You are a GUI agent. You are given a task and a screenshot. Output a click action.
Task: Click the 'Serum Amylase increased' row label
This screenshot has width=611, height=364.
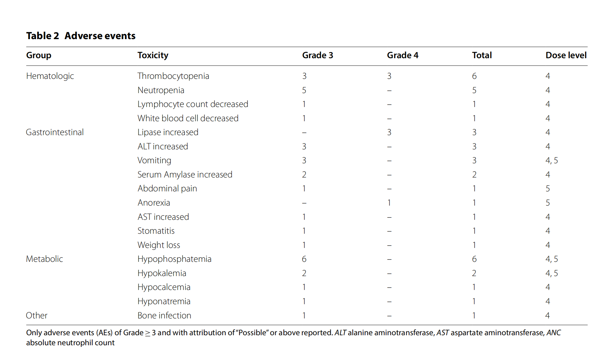185,175
